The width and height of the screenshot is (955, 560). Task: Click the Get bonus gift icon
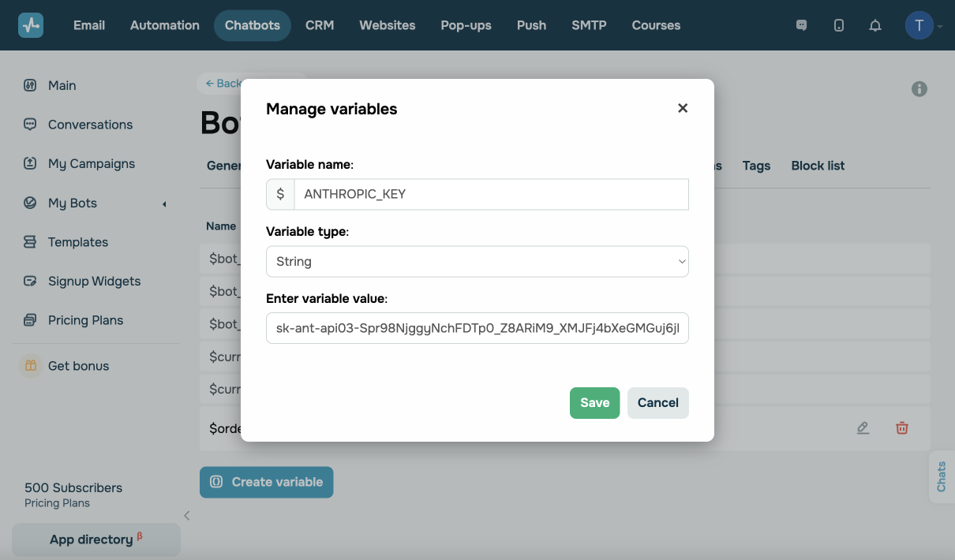30,366
